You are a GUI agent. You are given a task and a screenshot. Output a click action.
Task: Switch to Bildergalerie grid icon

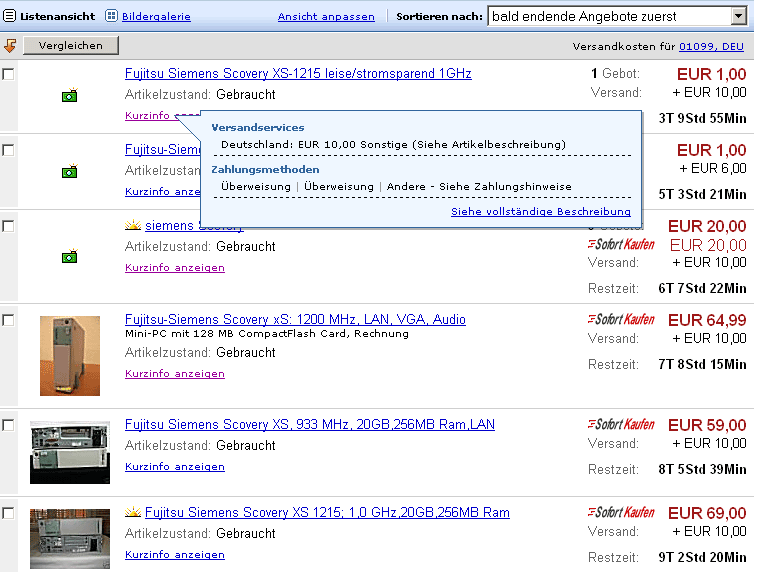point(111,16)
